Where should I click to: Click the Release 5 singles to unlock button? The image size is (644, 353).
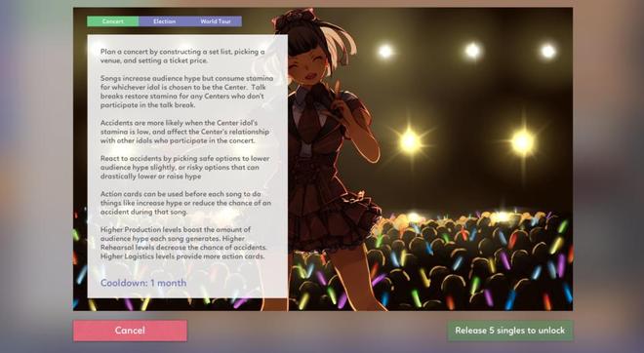pos(510,331)
